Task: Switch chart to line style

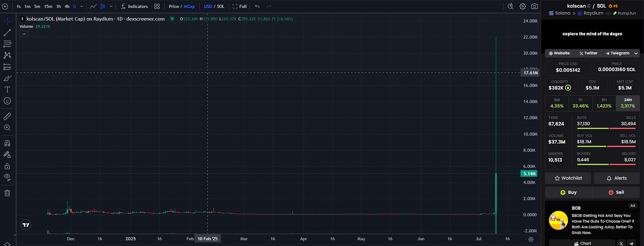Action: click(93, 7)
